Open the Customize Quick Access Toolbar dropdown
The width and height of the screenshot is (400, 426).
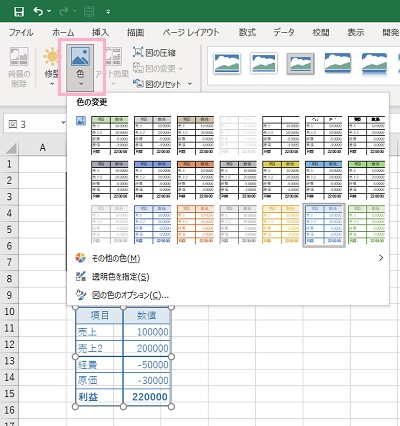click(108, 12)
